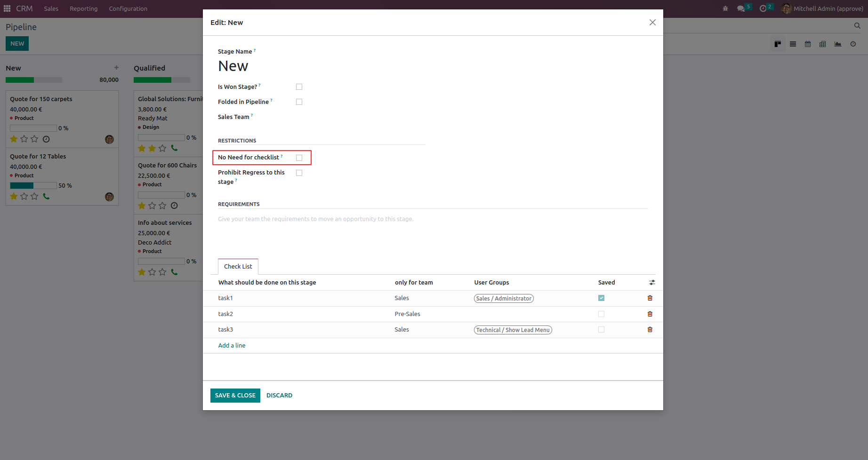868x460 pixels.
Task: Remove task3 using its trash icon
Action: click(650, 330)
